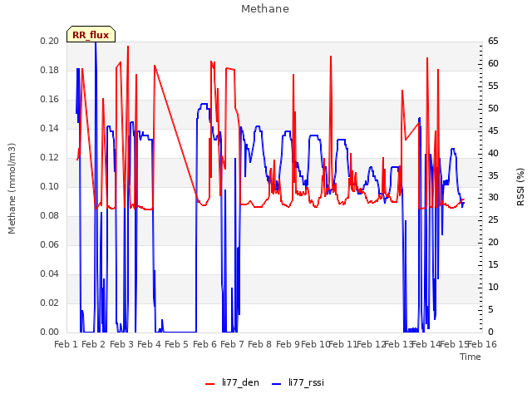Click the Feb 1 x-axis tick label
Viewport: 532px width, 399px height.
point(66,344)
